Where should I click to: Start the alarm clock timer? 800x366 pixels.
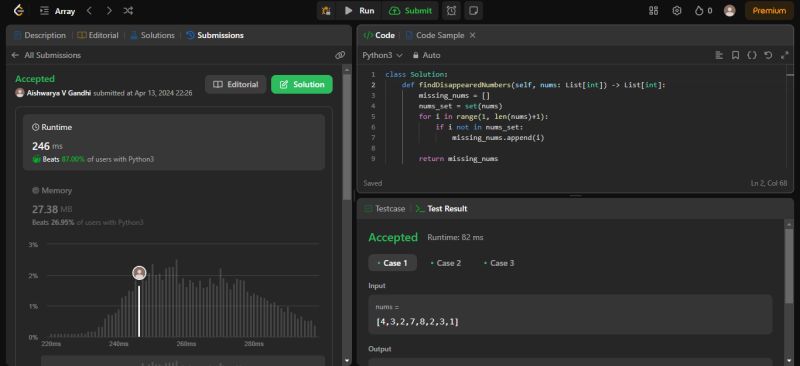pyautogui.click(x=451, y=11)
